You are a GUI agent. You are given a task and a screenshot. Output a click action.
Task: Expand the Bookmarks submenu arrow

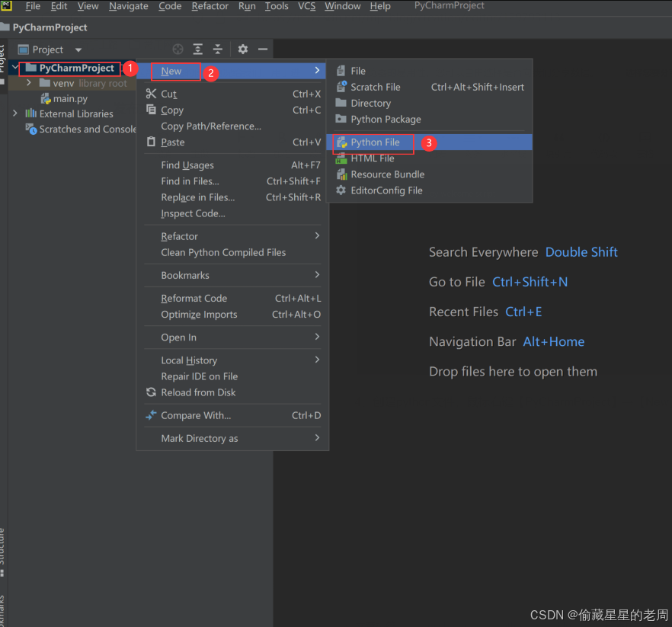coord(317,275)
